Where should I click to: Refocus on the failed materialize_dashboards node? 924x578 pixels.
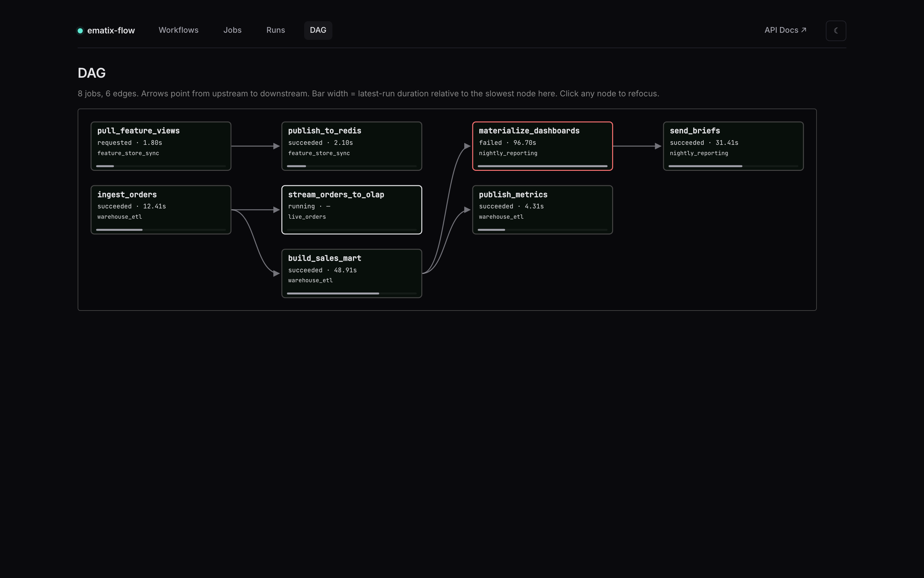point(542,146)
